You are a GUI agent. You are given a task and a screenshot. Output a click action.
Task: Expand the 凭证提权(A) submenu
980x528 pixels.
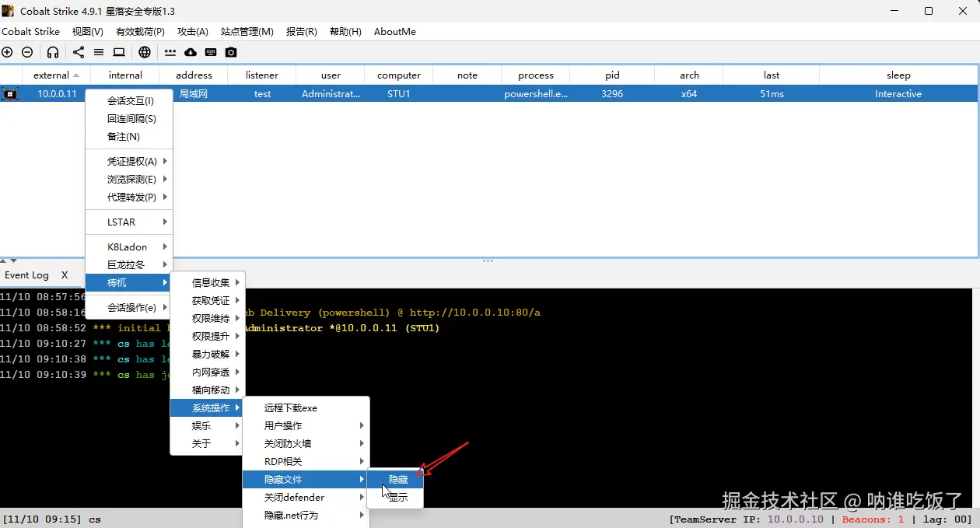129,162
